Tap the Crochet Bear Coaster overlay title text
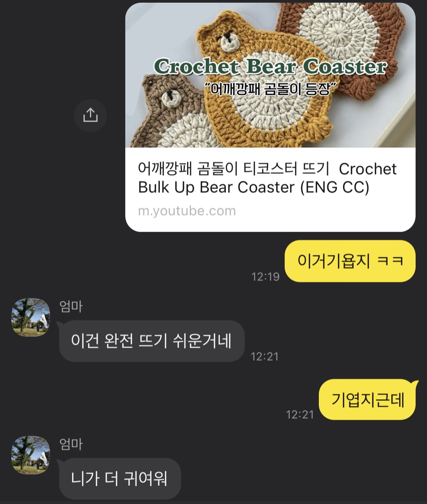 [x=270, y=66]
